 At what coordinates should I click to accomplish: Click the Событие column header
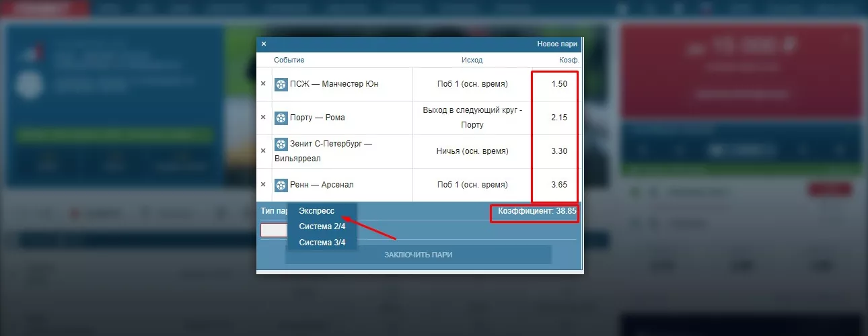[x=289, y=60]
